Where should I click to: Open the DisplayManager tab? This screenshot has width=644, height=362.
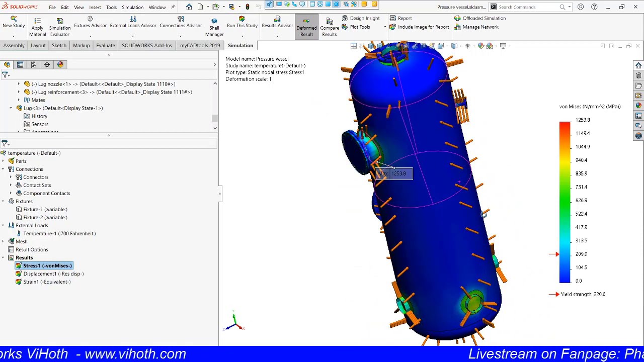(x=60, y=64)
